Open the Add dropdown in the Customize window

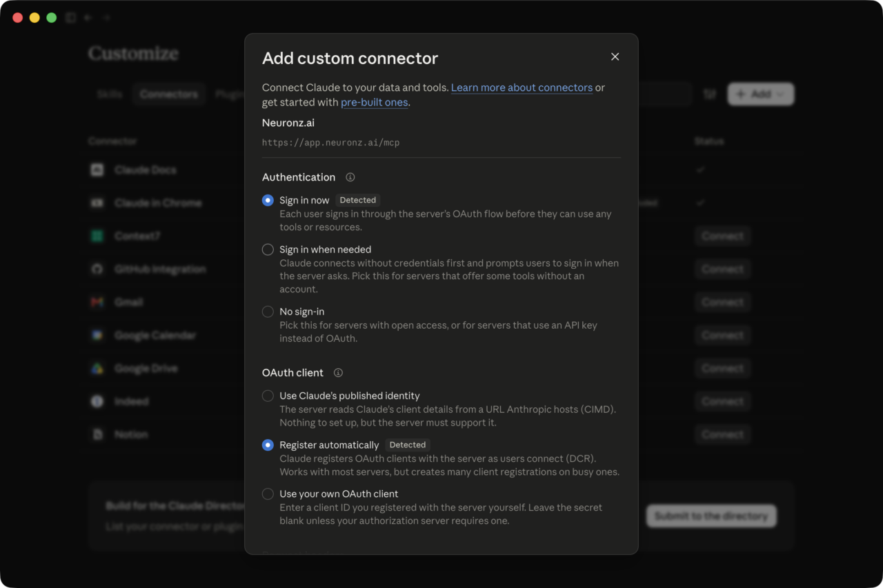click(761, 94)
